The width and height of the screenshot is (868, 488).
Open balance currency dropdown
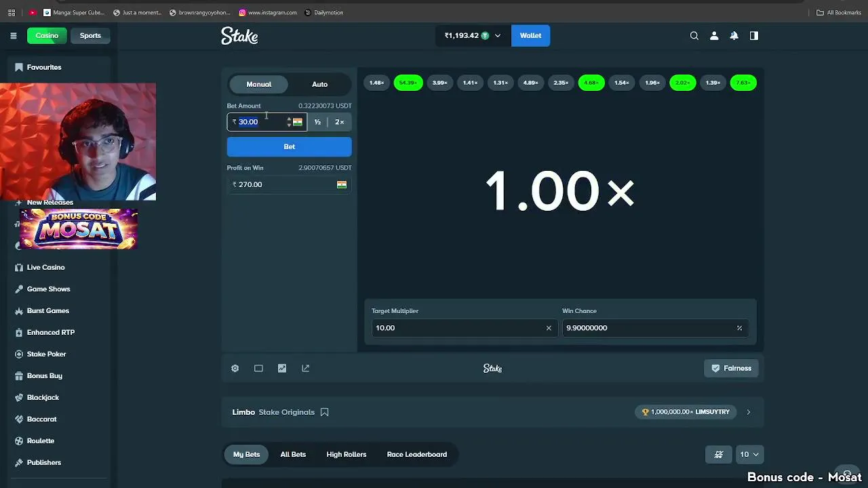473,36
